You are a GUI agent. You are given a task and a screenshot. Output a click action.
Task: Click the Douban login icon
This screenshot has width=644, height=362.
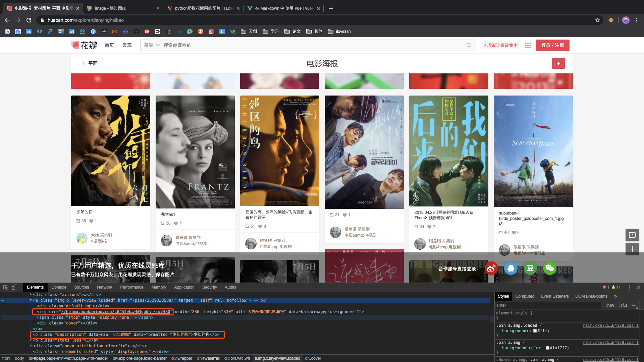[530, 268]
